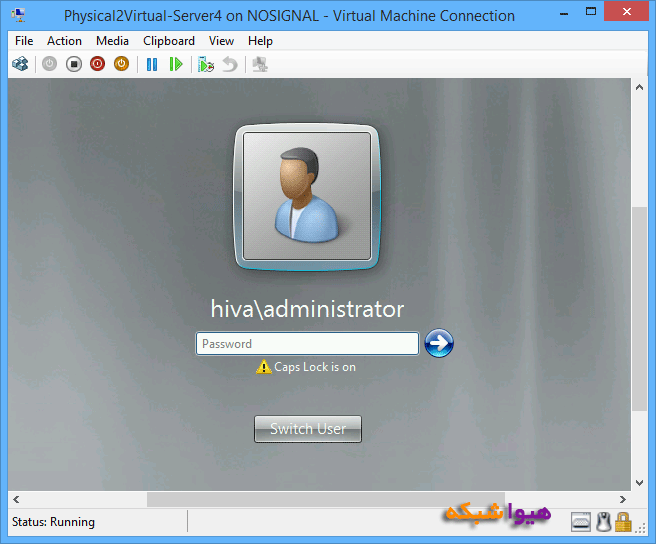This screenshot has width=656, height=544.
Task: Open the View menu
Action: [221, 41]
